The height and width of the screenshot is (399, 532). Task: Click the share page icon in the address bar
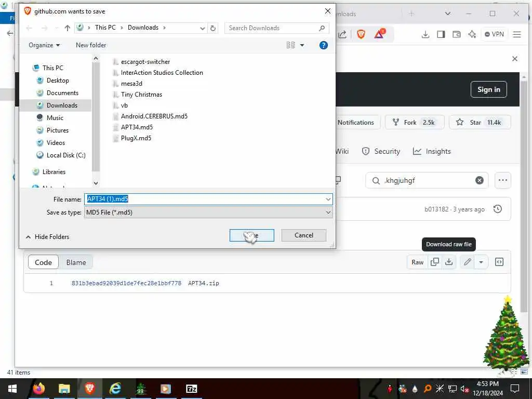coord(342,34)
